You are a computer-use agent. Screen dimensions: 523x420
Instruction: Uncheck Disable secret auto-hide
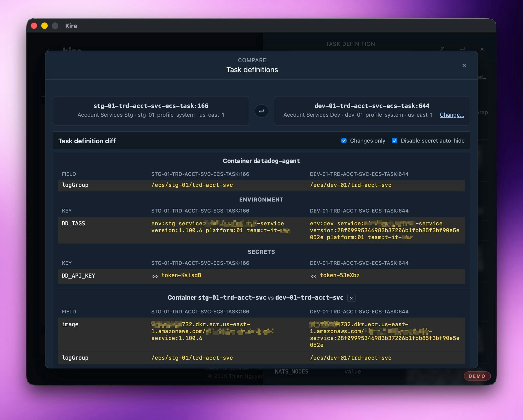(x=394, y=141)
